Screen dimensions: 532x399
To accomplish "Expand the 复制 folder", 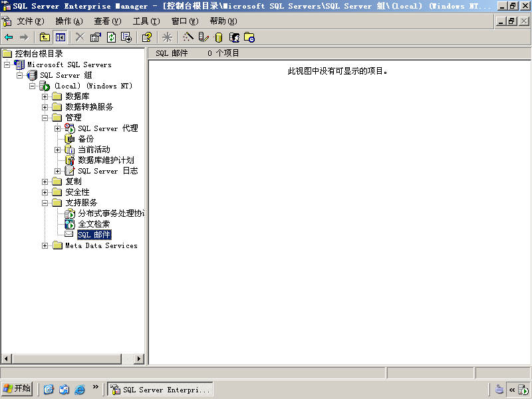I will 45,182.
